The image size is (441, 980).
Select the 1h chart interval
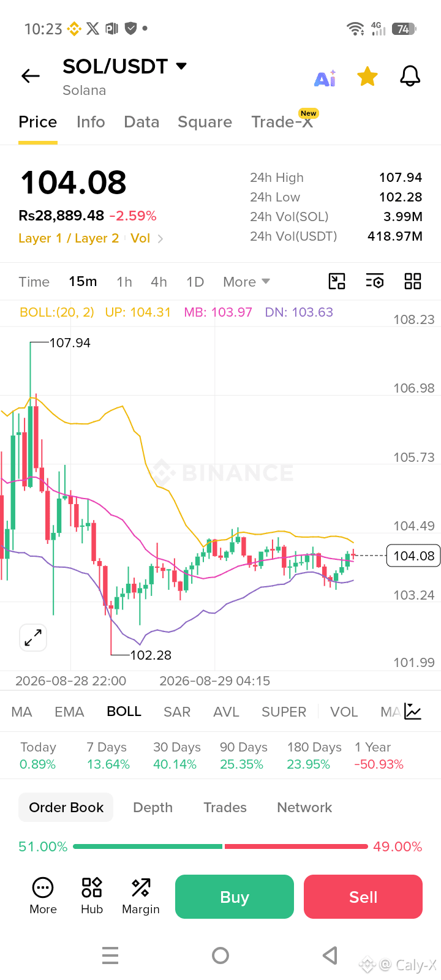tap(124, 282)
